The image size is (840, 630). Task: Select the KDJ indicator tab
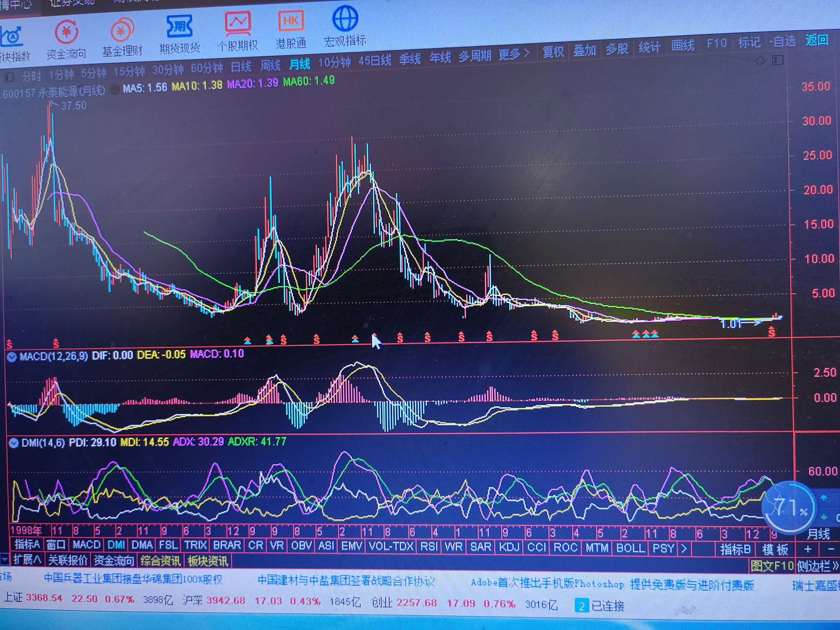pyautogui.click(x=509, y=547)
